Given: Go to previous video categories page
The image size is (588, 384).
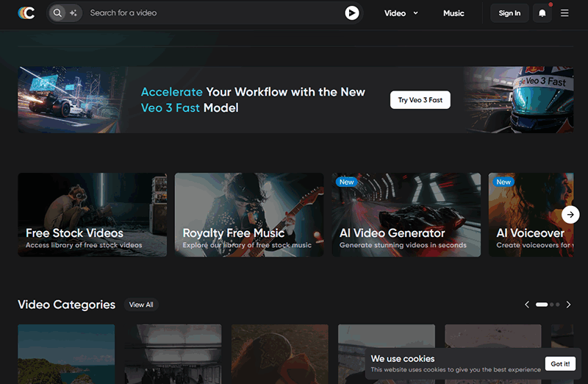Looking at the screenshot, I should click(x=527, y=305).
